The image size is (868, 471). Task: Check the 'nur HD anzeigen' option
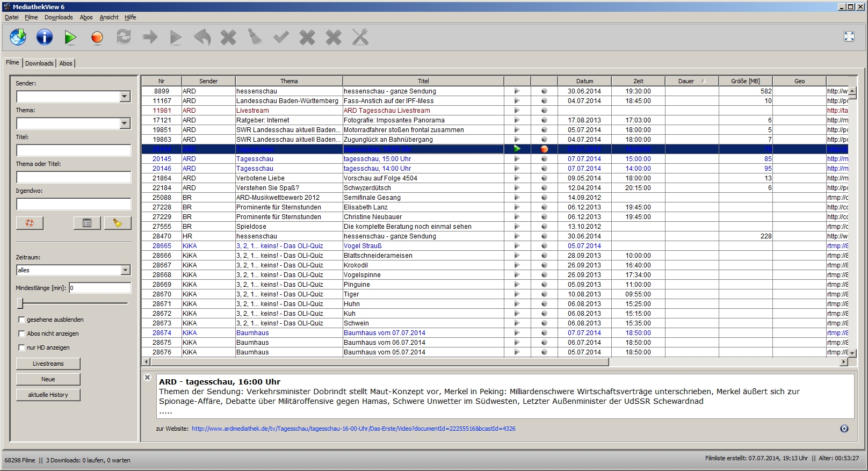[x=22, y=347]
